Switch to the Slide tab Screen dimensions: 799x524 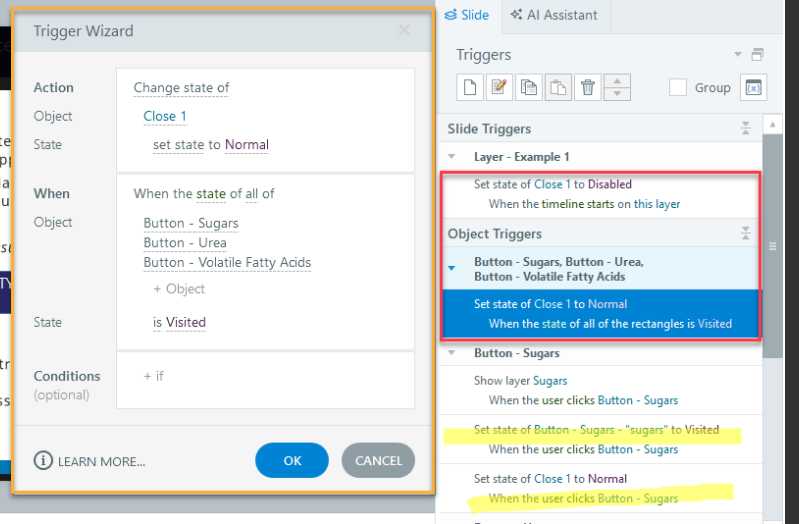[467, 15]
